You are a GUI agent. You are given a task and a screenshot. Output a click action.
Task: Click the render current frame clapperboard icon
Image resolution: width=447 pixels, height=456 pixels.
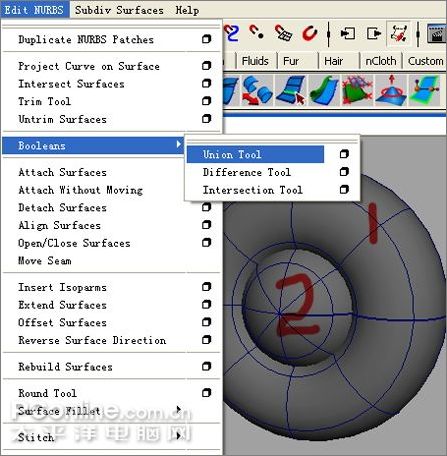point(437,33)
